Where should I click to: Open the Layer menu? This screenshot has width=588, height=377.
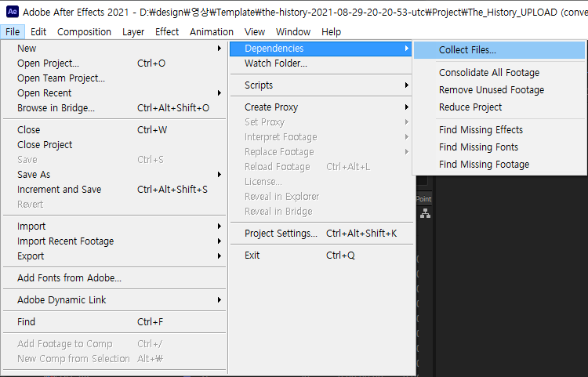133,32
